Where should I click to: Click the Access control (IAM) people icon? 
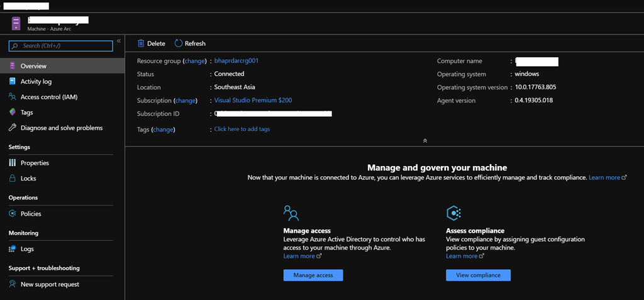click(x=13, y=97)
